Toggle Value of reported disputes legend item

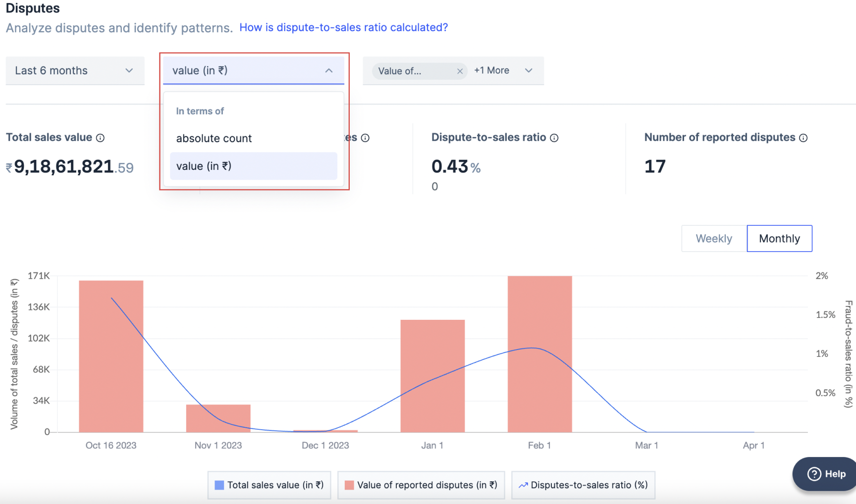point(421,485)
